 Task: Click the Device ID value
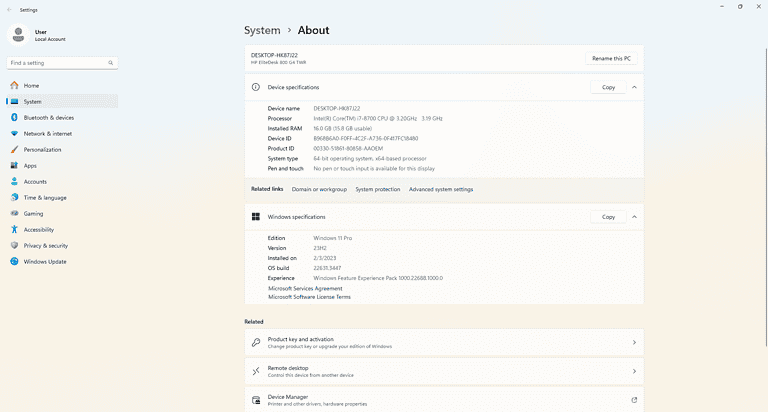(366, 139)
